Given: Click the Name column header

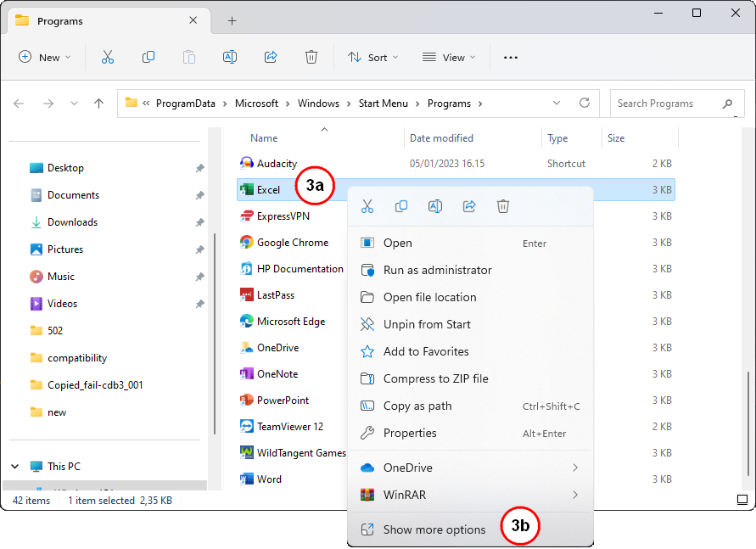Looking at the screenshot, I should (264, 138).
